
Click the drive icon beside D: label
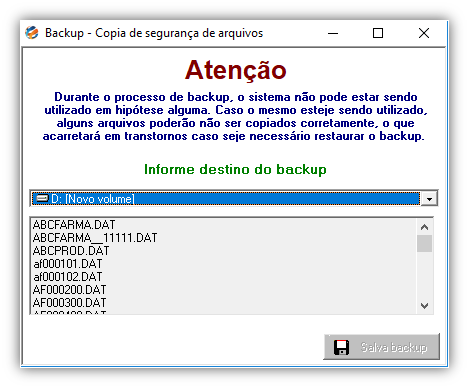click(x=42, y=198)
